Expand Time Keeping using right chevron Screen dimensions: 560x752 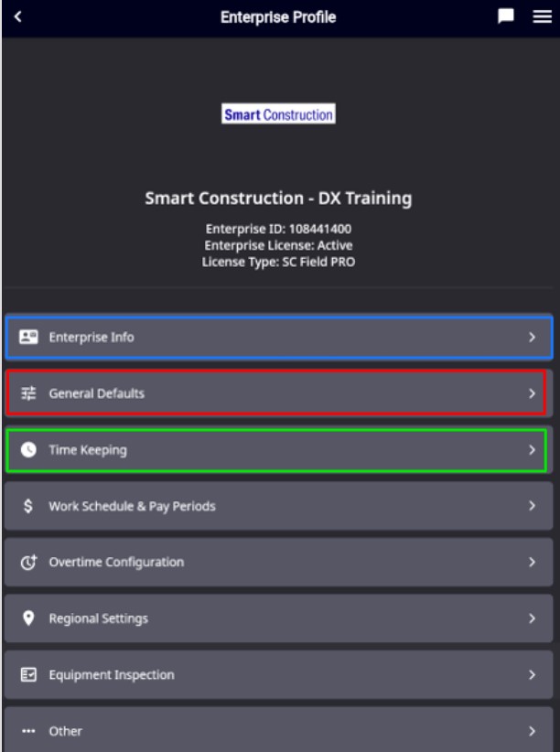(x=532, y=450)
